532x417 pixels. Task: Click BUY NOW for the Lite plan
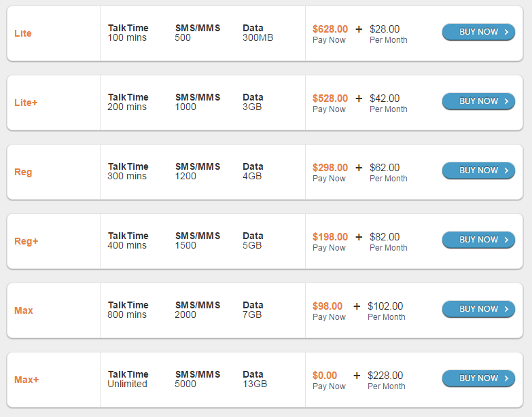pos(478,32)
